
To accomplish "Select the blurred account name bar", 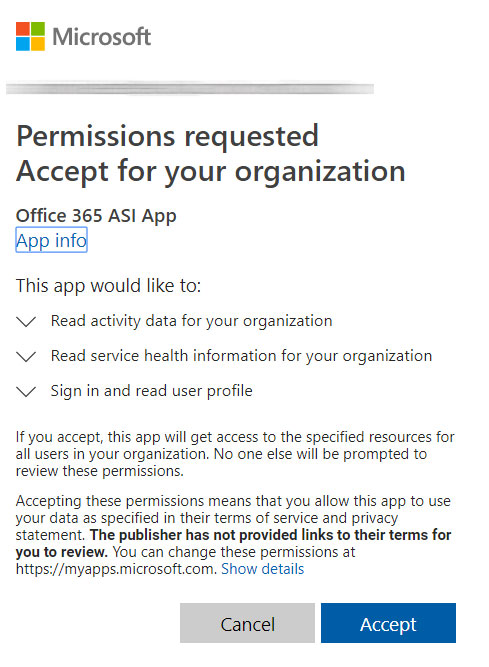I will click(190, 88).
